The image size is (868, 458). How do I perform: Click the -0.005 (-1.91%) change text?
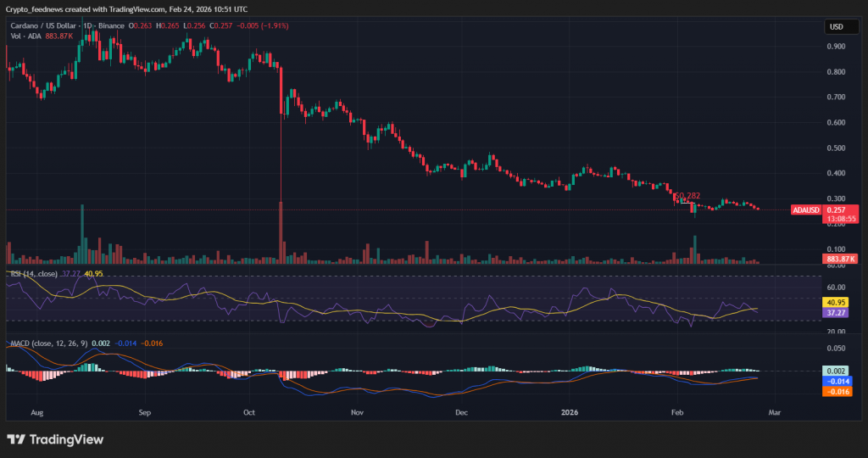tap(263, 26)
